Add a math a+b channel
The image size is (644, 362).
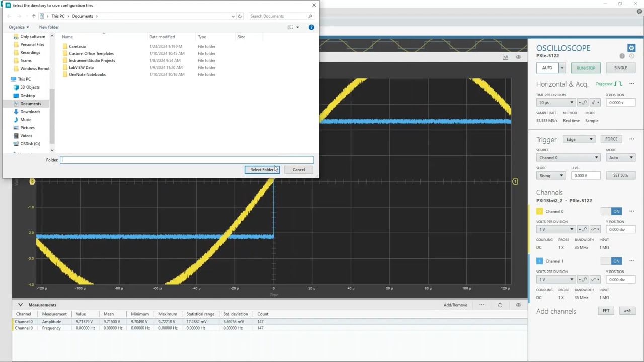[627, 311]
